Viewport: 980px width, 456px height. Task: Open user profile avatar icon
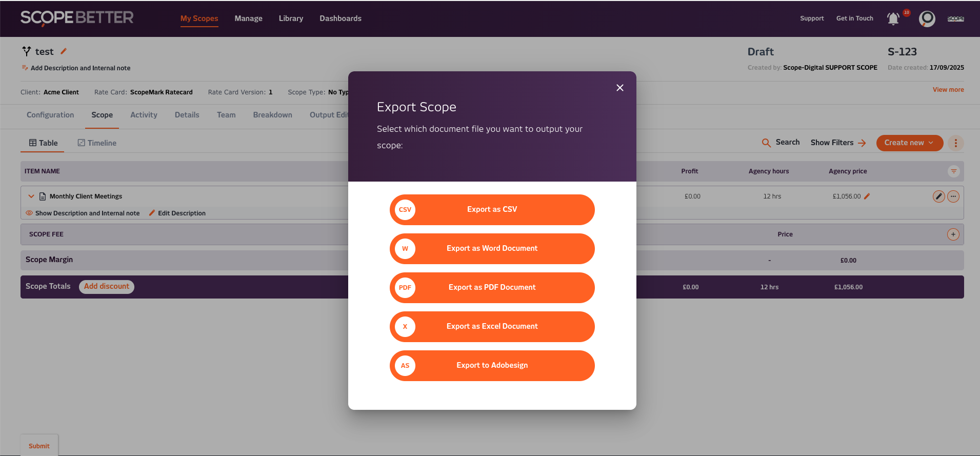(927, 18)
